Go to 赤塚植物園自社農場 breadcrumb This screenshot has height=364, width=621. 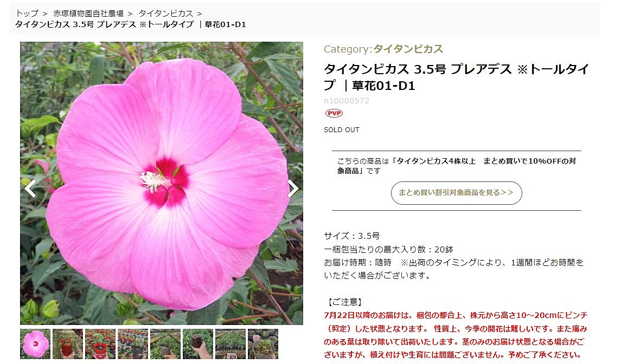click(88, 14)
